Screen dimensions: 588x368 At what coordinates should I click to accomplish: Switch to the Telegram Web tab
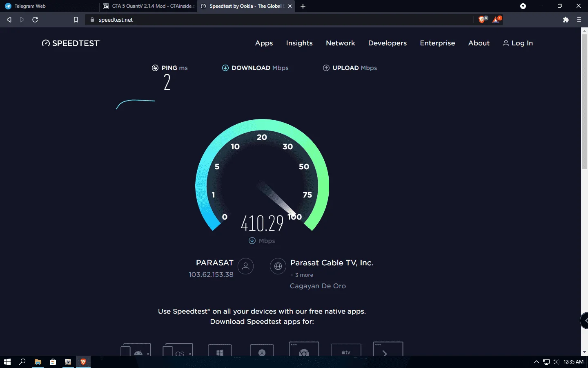point(50,6)
